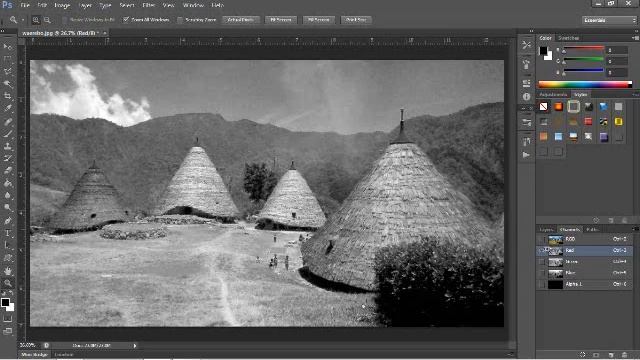Enable Resize Windows to Fit checkbox
Screen dimensions: 640x360
64,20
